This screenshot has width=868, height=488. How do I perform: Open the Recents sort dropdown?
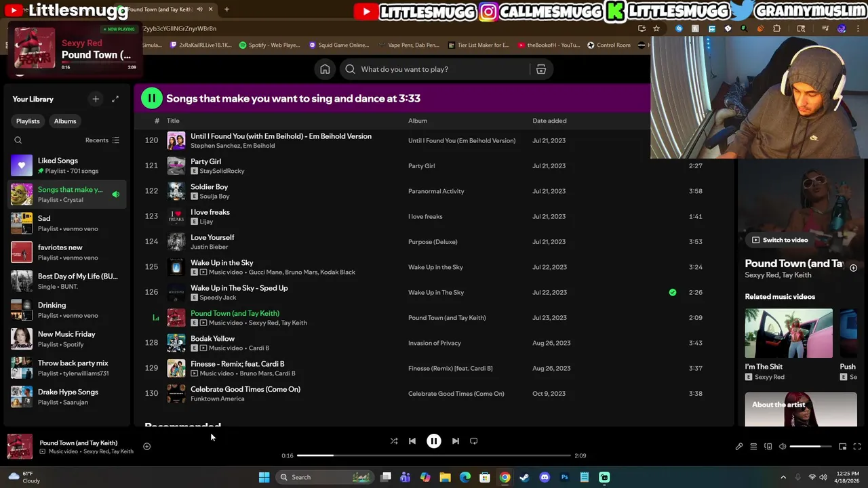coord(102,140)
